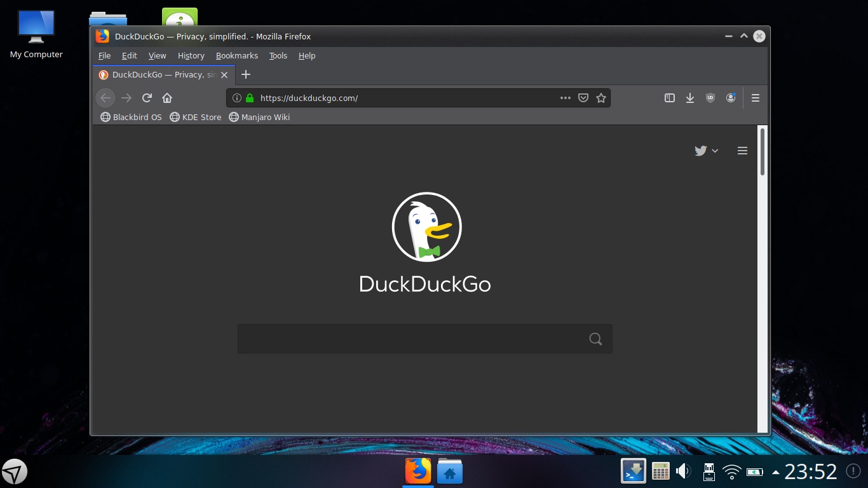
Task: Expand DuckDuckGo Twitter dropdown
Action: [x=706, y=151]
